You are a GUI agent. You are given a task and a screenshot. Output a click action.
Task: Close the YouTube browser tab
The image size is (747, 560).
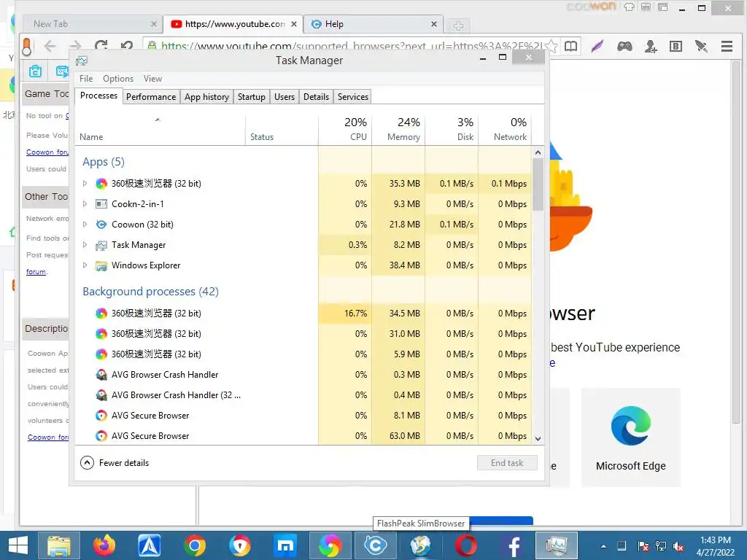click(x=294, y=24)
